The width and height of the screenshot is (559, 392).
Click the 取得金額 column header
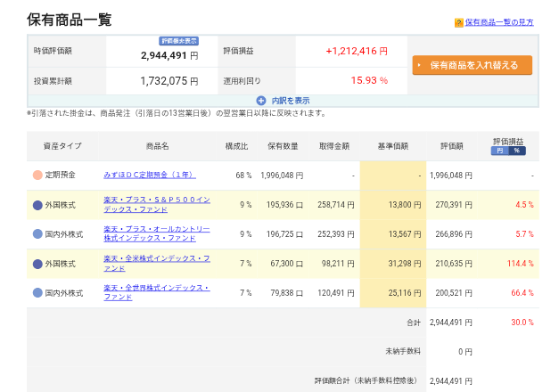pos(334,146)
